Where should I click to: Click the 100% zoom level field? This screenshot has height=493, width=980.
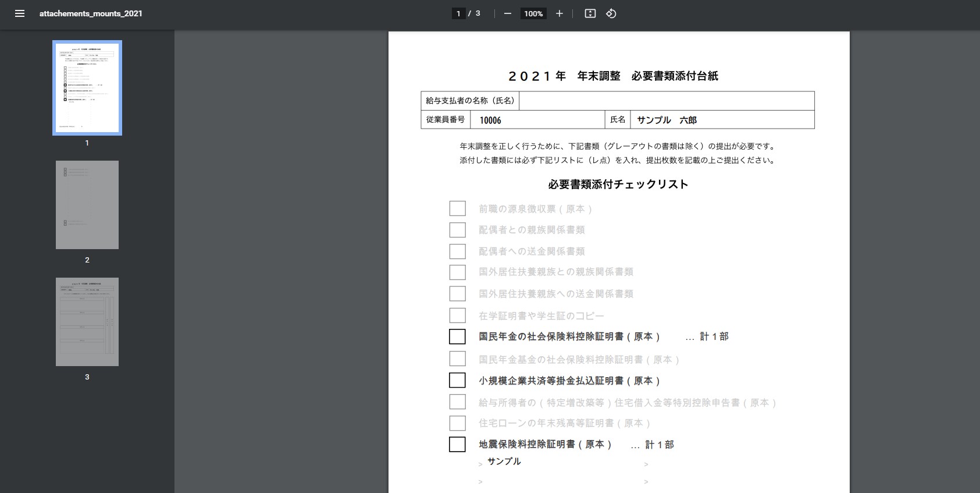click(533, 13)
